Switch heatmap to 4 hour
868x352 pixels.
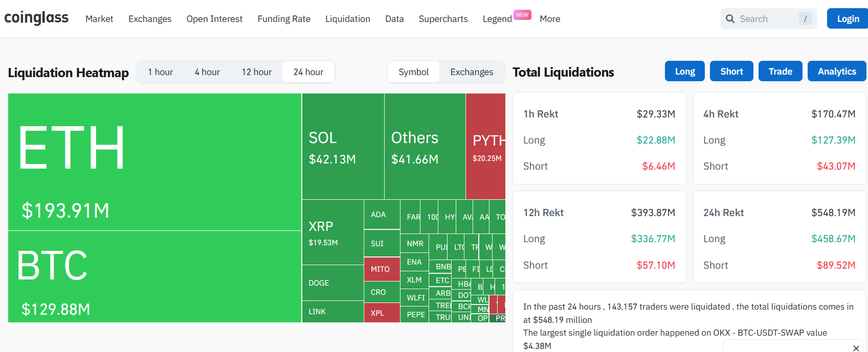coord(207,72)
